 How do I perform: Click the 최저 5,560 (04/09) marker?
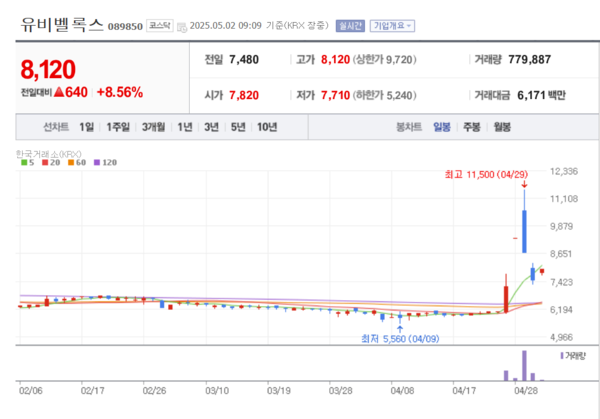click(x=400, y=339)
